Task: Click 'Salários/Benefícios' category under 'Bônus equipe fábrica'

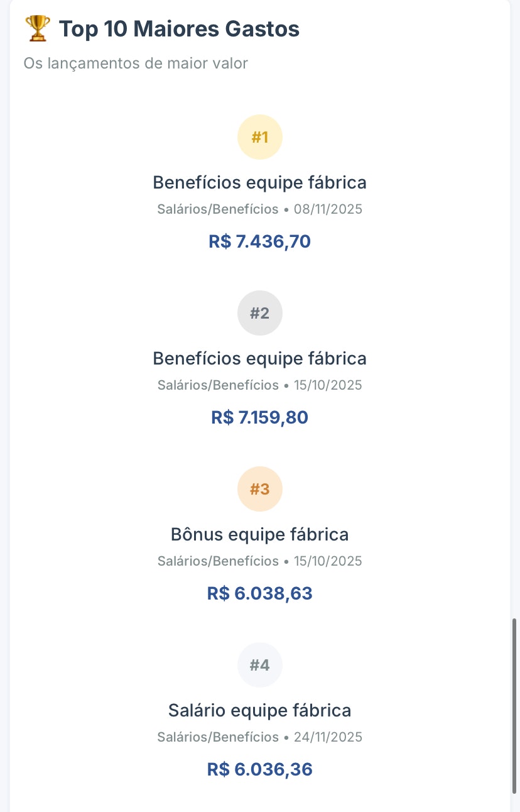Action: click(x=218, y=561)
